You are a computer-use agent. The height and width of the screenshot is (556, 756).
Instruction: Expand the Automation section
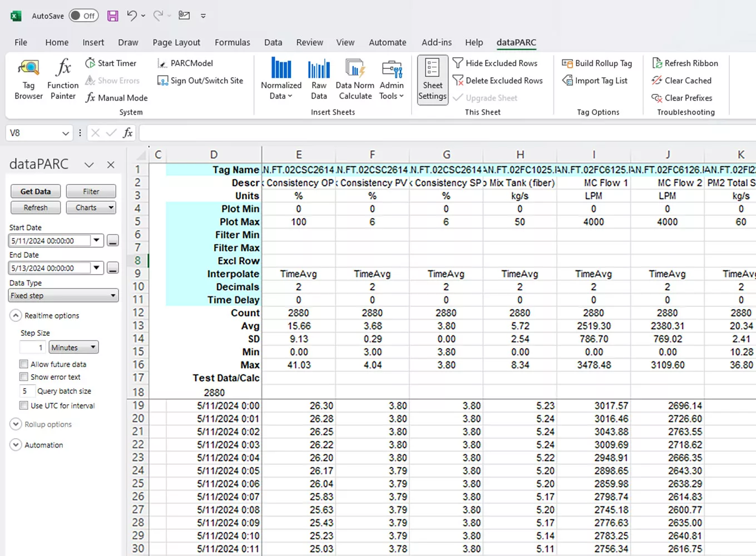pyautogui.click(x=16, y=445)
